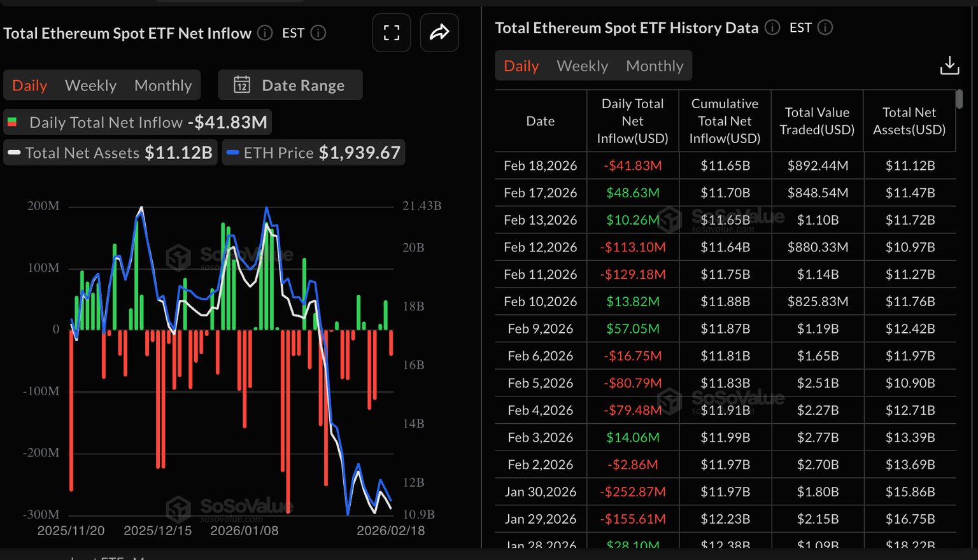Switch history table to Weekly

coord(582,66)
